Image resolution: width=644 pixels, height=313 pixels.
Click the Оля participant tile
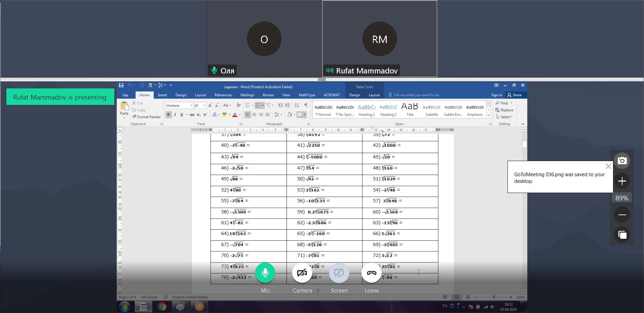point(264,39)
